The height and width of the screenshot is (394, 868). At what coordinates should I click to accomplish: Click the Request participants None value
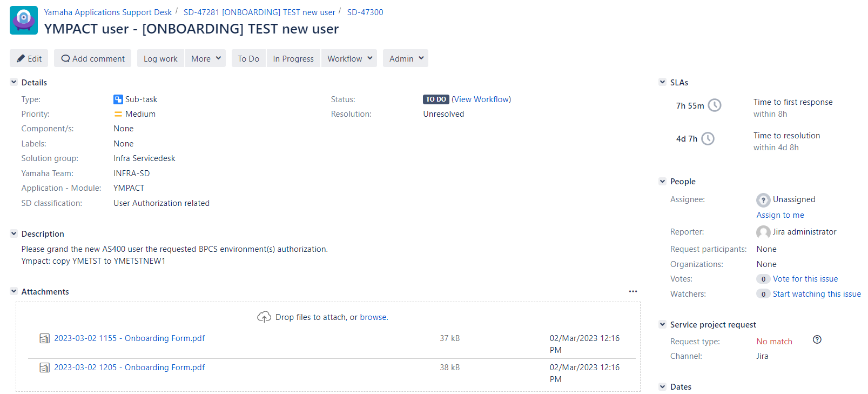[766, 249]
